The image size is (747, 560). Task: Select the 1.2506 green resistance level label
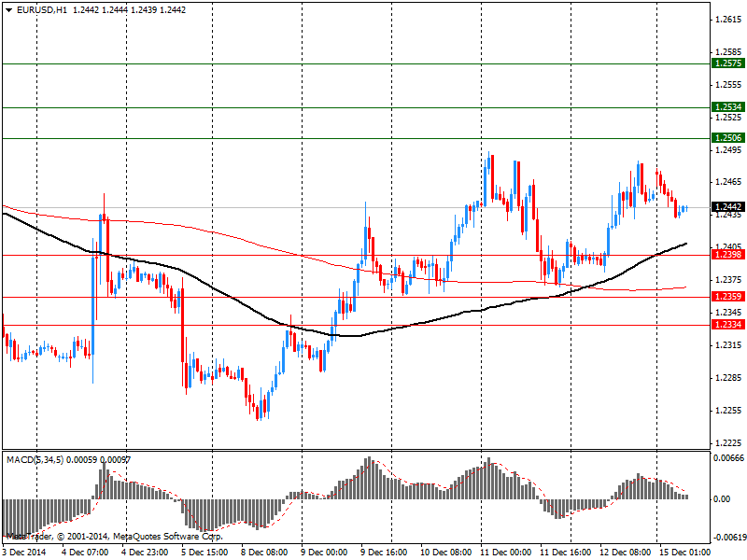[x=727, y=138]
